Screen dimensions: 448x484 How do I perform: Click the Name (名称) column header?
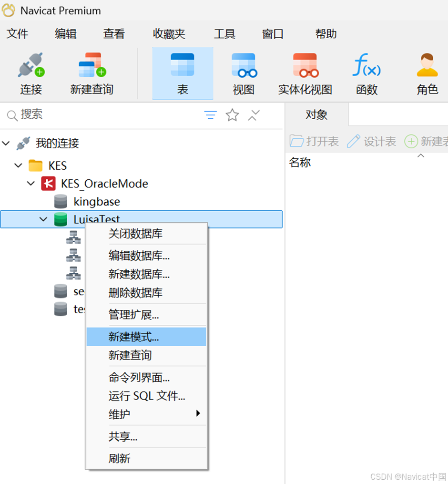(300, 162)
